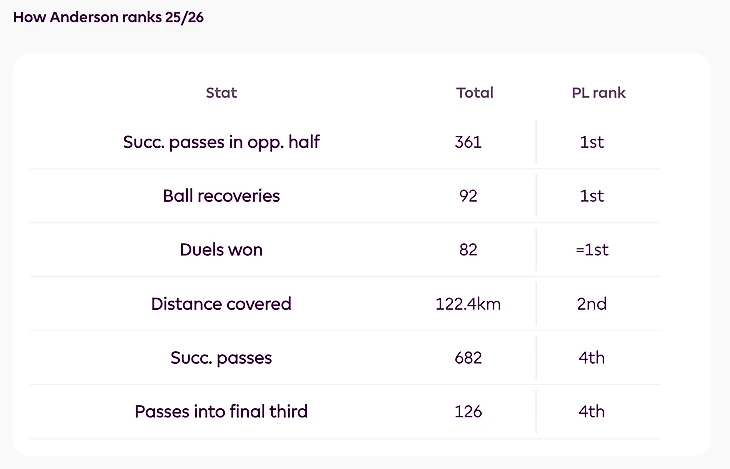Image resolution: width=730 pixels, height=469 pixels.
Task: Click the 126 total value
Action: tap(468, 411)
